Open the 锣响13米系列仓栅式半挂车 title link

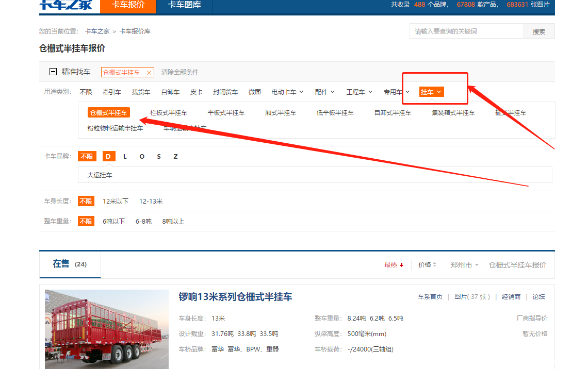[236, 297]
